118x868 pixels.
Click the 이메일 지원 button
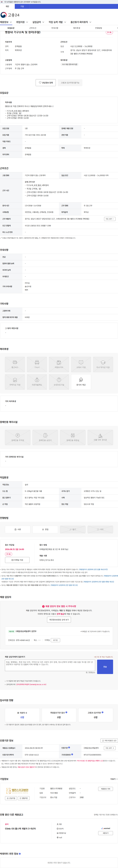[x=17, y=560]
